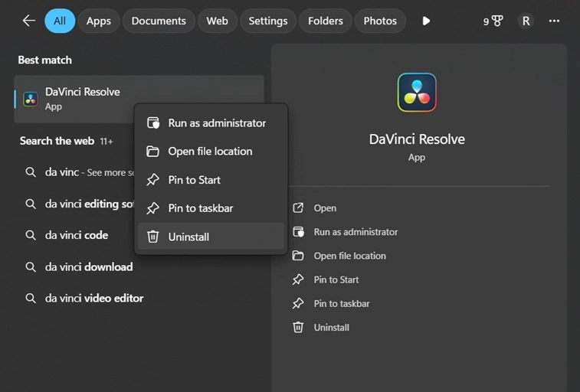This screenshot has width=580, height=392.
Task: Click the DaVinci Resolve title in details pane
Action: click(417, 139)
